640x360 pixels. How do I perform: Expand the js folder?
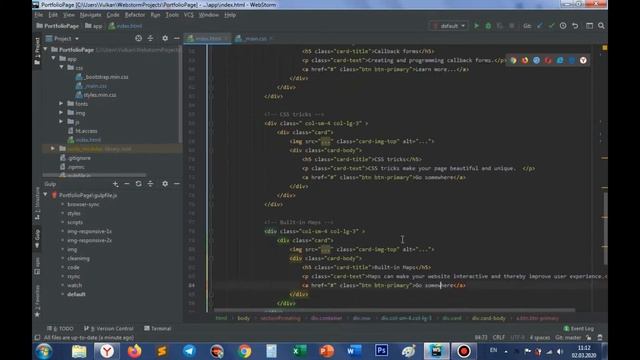pos(62,122)
